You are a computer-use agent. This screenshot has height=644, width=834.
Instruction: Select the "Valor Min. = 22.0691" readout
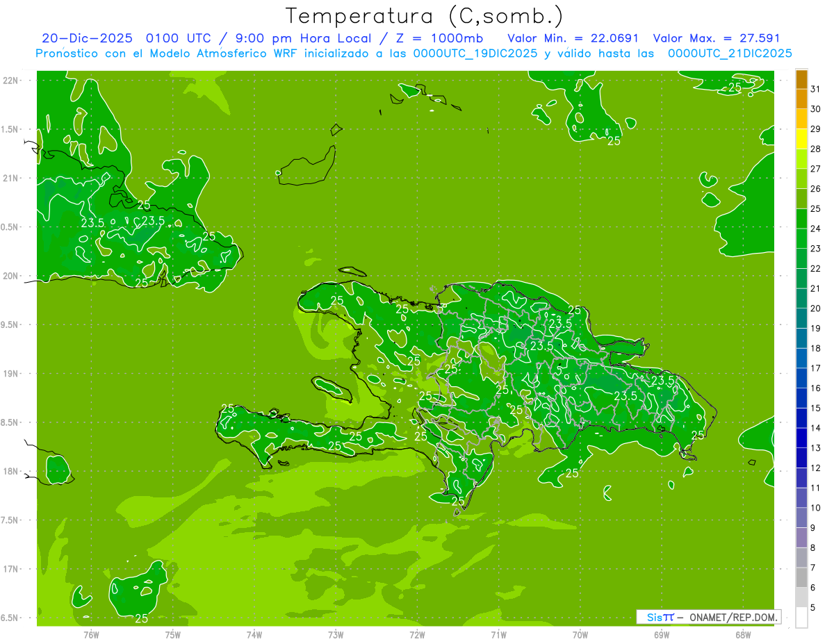pyautogui.click(x=573, y=38)
